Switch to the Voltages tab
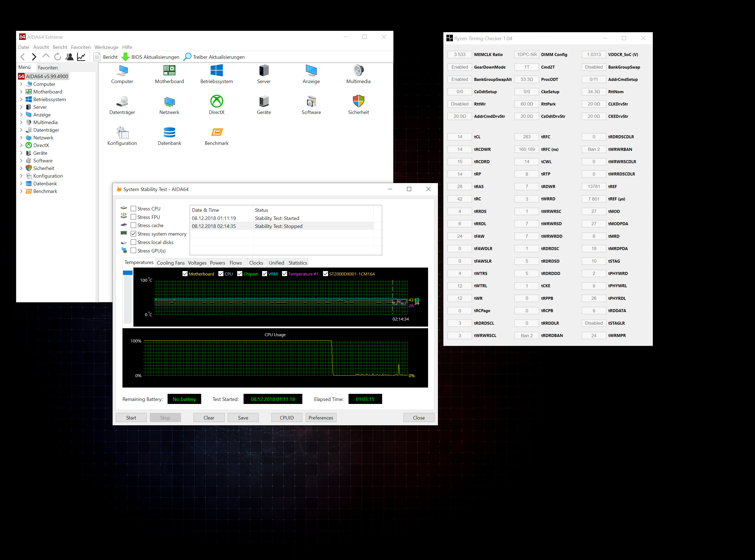Viewport: 755px width, 560px height. 197,263
